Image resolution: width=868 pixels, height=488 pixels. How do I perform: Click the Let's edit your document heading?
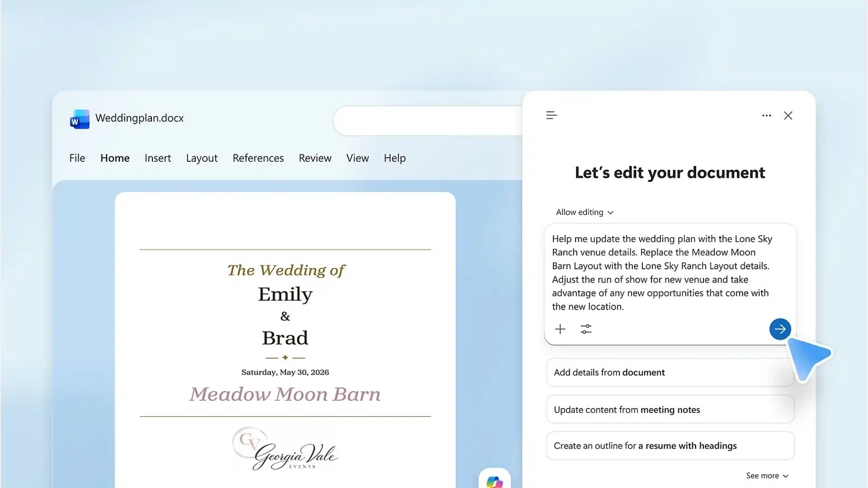pos(670,173)
